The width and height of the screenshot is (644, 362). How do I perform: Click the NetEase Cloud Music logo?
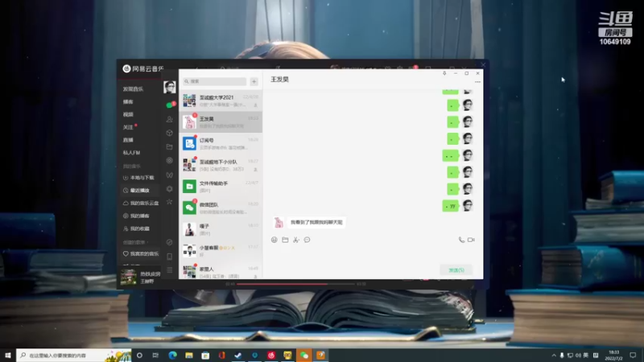pyautogui.click(x=143, y=68)
